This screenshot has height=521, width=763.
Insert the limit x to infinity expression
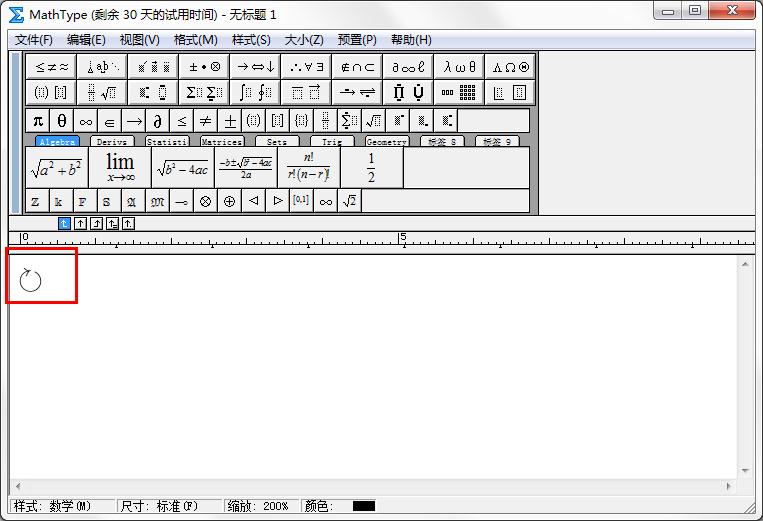point(120,167)
